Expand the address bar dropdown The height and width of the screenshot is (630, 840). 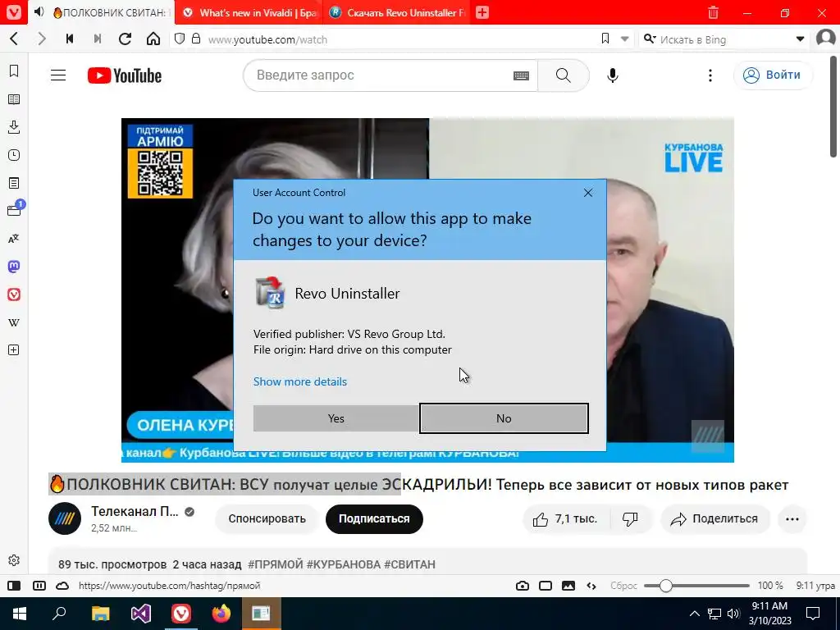point(624,39)
